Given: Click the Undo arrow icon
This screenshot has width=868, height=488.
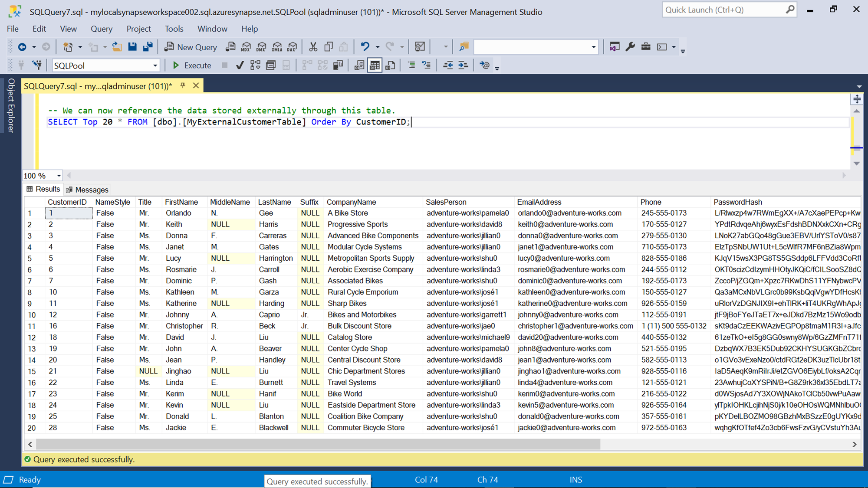Looking at the screenshot, I should (365, 47).
